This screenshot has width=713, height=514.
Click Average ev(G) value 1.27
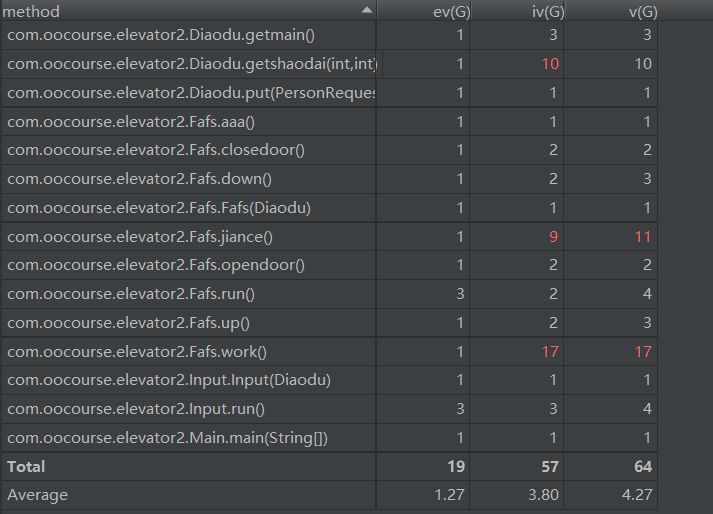point(449,495)
